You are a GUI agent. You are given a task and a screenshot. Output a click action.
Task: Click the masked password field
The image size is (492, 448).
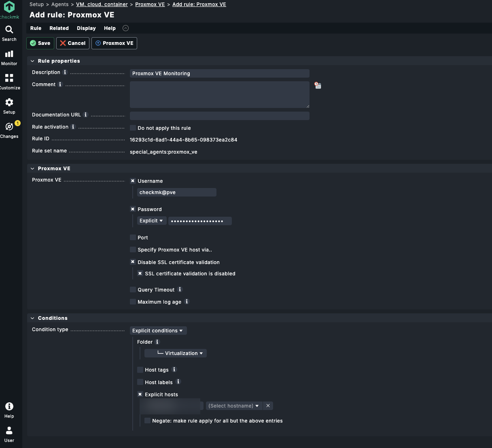coord(200,221)
